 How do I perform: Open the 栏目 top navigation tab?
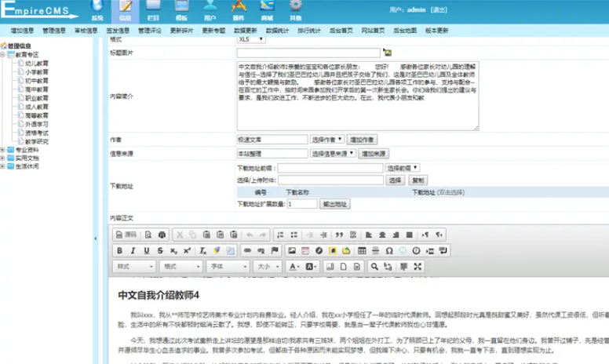click(153, 10)
